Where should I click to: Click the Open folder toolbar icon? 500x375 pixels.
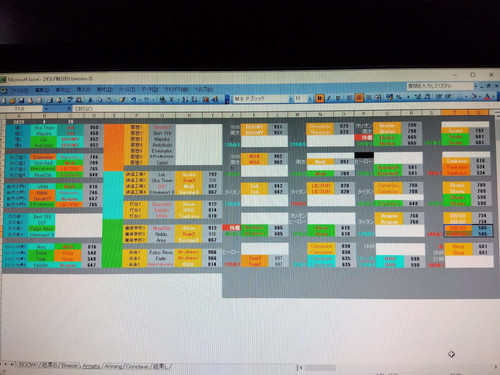12,100
